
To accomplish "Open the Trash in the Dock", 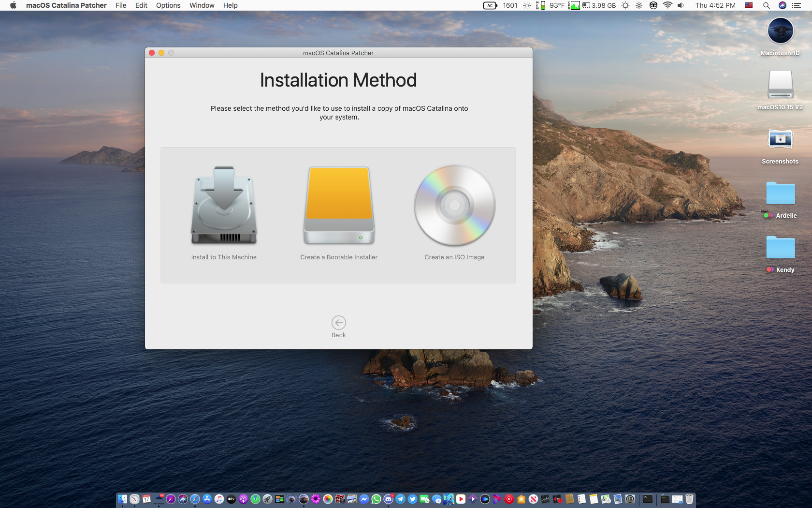I will click(689, 499).
